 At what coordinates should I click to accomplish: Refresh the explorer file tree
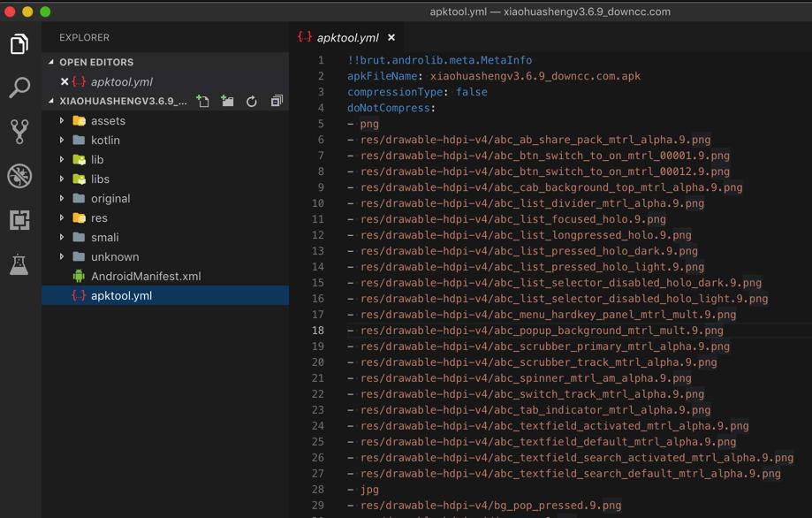[x=252, y=102]
